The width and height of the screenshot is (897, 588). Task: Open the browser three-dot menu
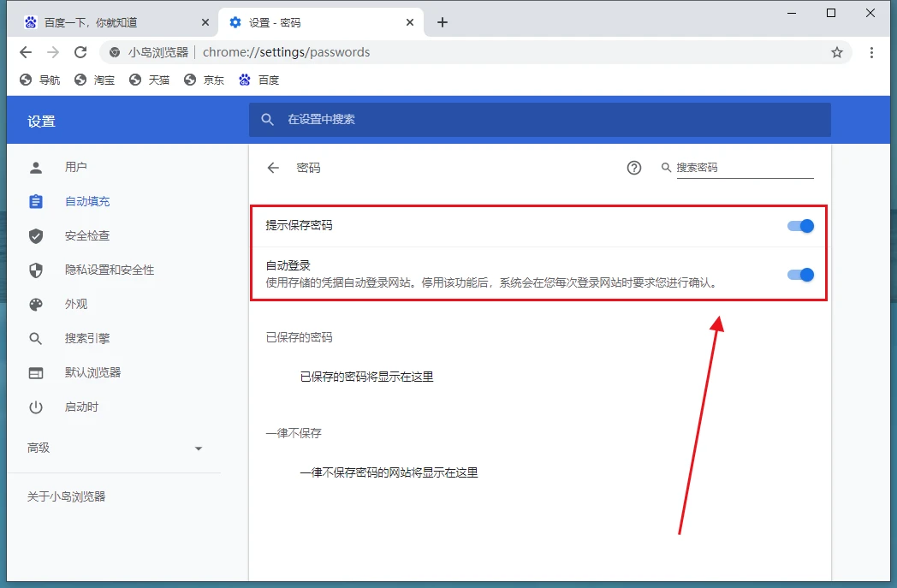coord(872,52)
